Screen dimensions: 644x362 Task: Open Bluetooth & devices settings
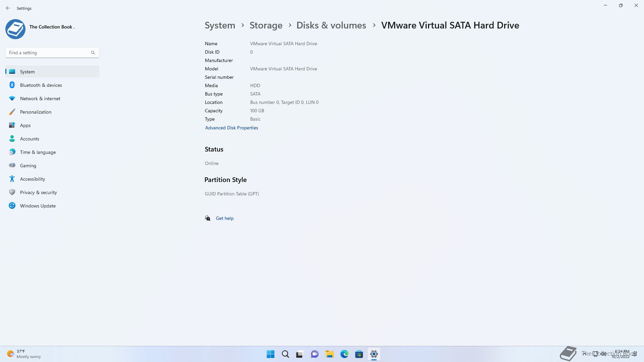[x=41, y=85]
